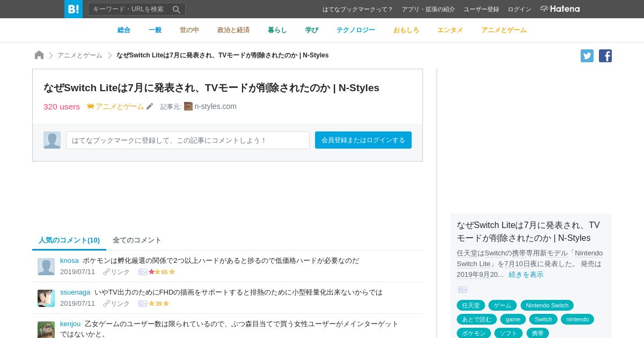Switch to 人気のコメント(10) tab
The image size is (644, 338).
coord(69,240)
